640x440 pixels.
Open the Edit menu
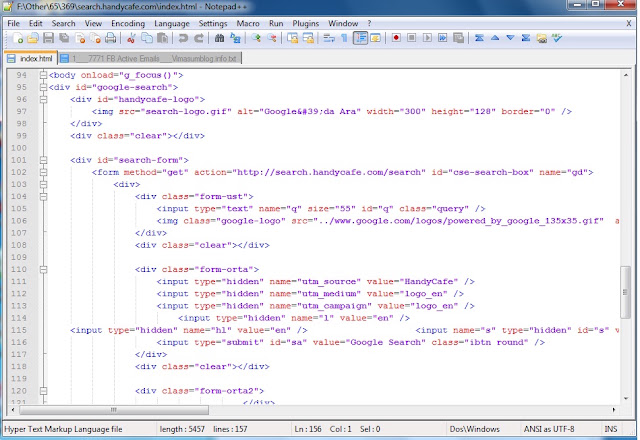pos(36,23)
